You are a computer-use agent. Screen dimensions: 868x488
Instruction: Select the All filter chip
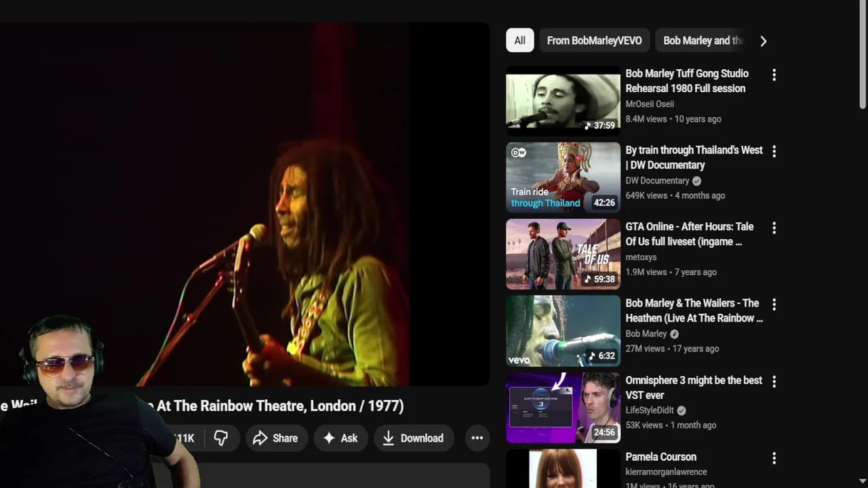[520, 41]
